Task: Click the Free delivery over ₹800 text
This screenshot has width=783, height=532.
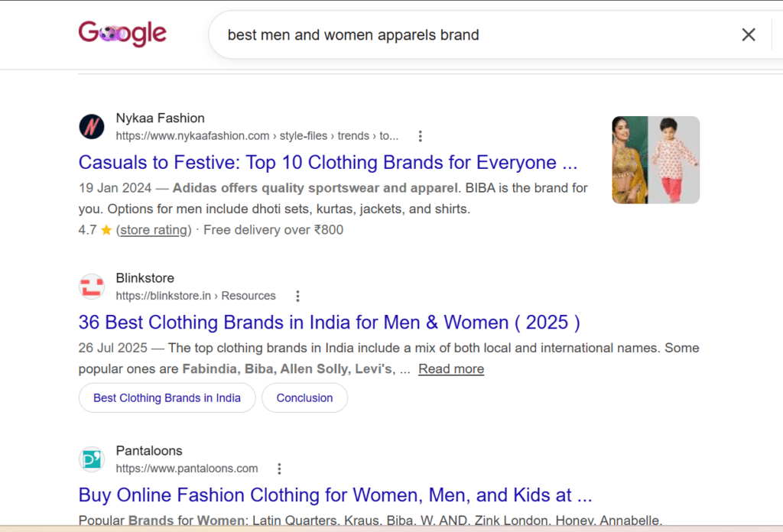Action: click(x=273, y=230)
